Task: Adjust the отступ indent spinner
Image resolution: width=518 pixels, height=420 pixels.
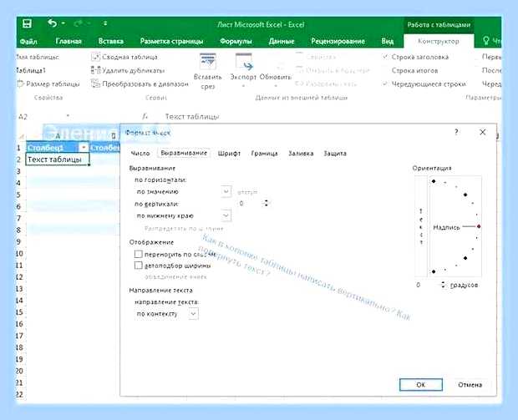Action: click(x=267, y=203)
